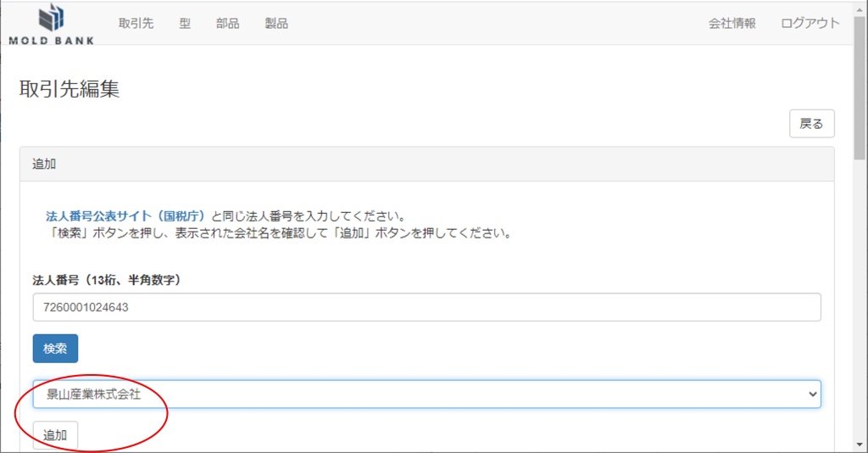This screenshot has width=868, height=453.
Task: Select 製品 in the top navigation
Action: click(x=276, y=24)
